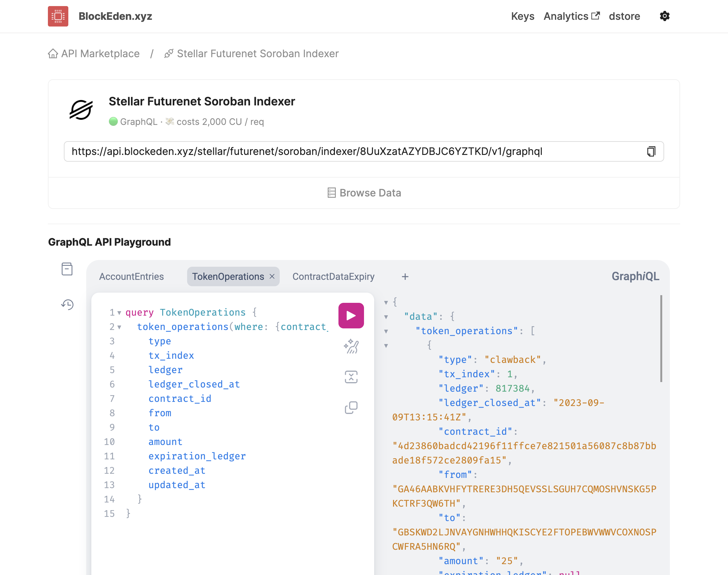This screenshot has height=575, width=728.
Task: Click the Stellar logo icon
Action: [x=81, y=110]
